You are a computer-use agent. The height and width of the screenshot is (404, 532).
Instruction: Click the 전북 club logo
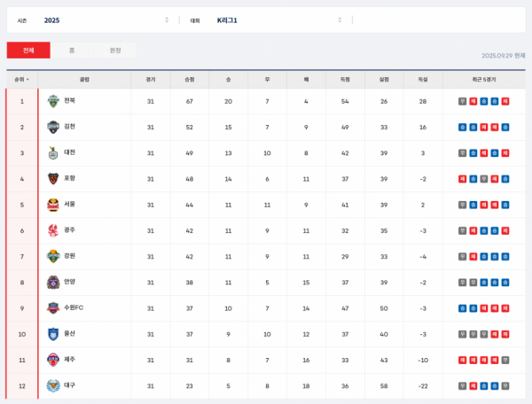point(53,101)
